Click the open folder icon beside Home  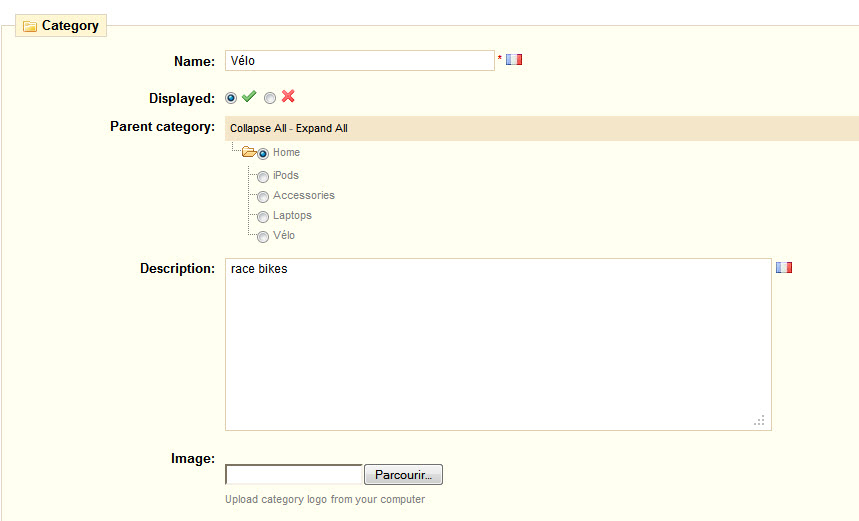(x=249, y=152)
